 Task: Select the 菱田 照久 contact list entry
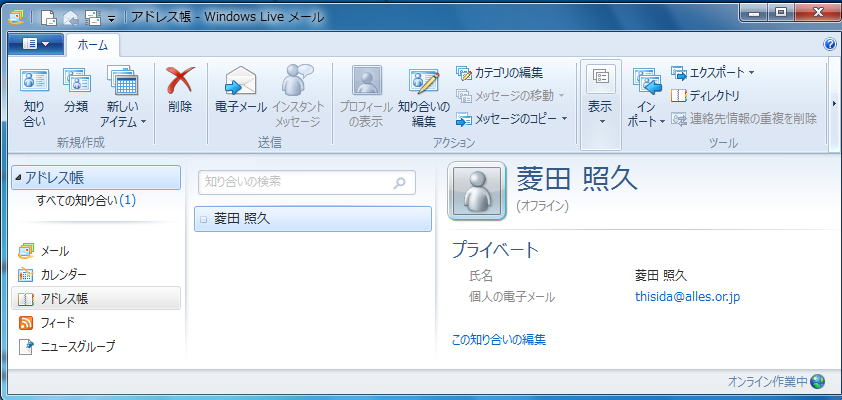click(x=313, y=219)
